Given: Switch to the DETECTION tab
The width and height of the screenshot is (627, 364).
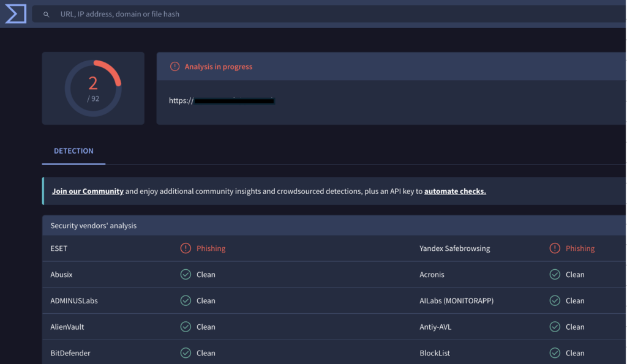Looking at the screenshot, I should 73,150.
